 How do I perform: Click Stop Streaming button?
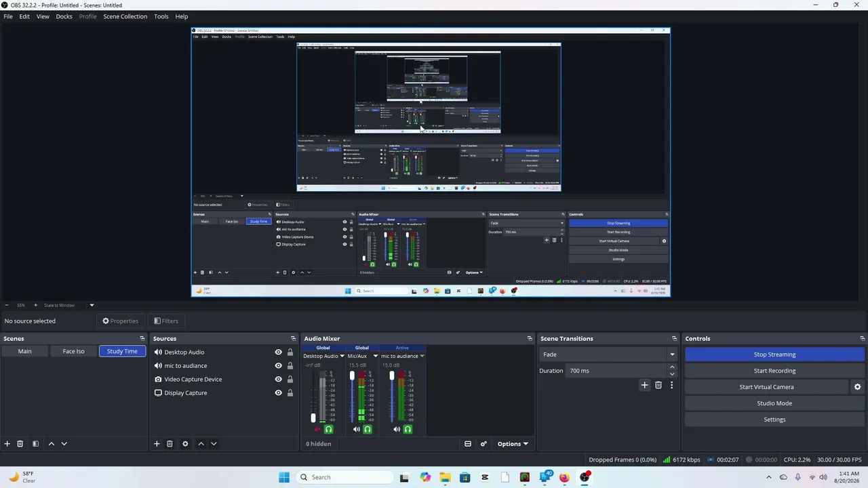[x=774, y=354]
